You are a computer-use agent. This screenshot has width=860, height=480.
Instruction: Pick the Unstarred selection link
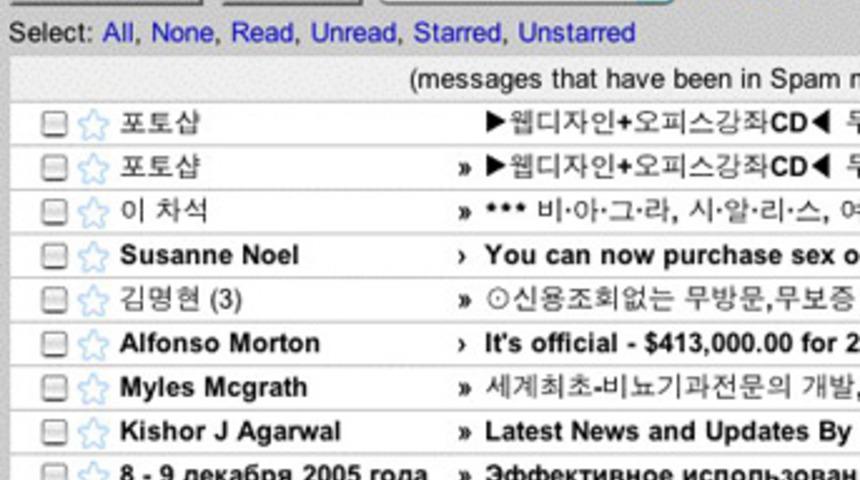click(x=576, y=33)
